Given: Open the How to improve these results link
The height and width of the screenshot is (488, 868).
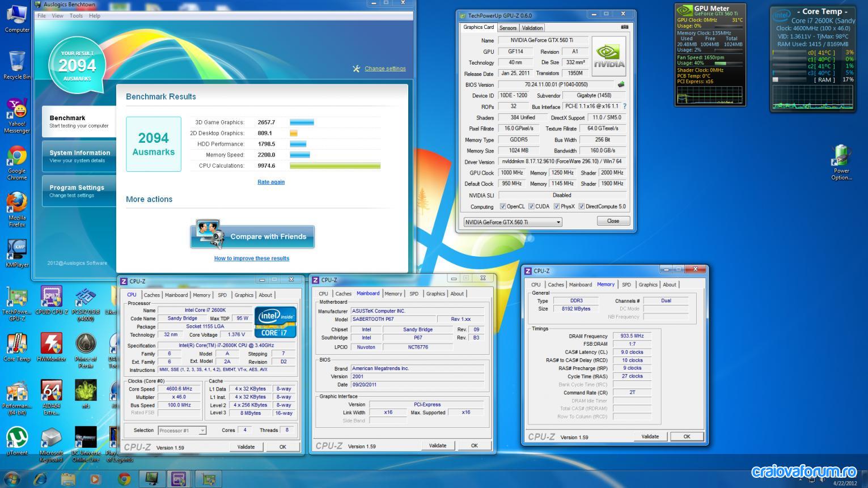Looking at the screenshot, I should (x=252, y=258).
